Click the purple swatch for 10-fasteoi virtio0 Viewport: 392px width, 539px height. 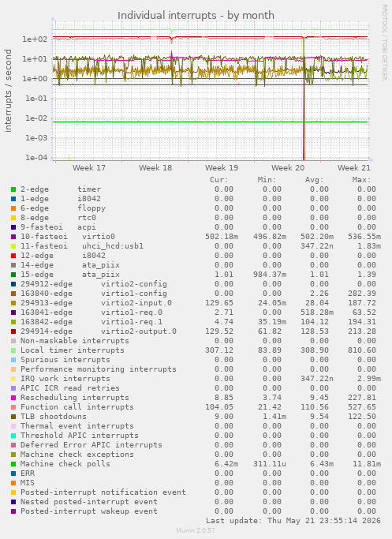(13, 237)
